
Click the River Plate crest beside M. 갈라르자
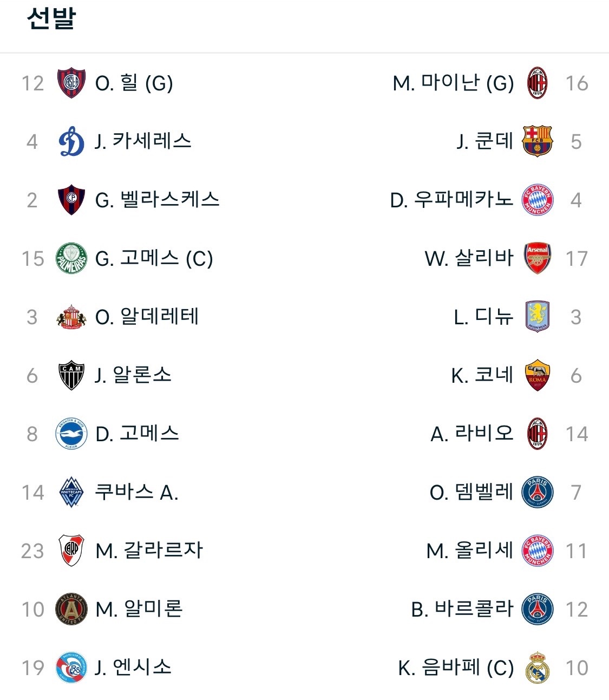pyautogui.click(x=71, y=551)
